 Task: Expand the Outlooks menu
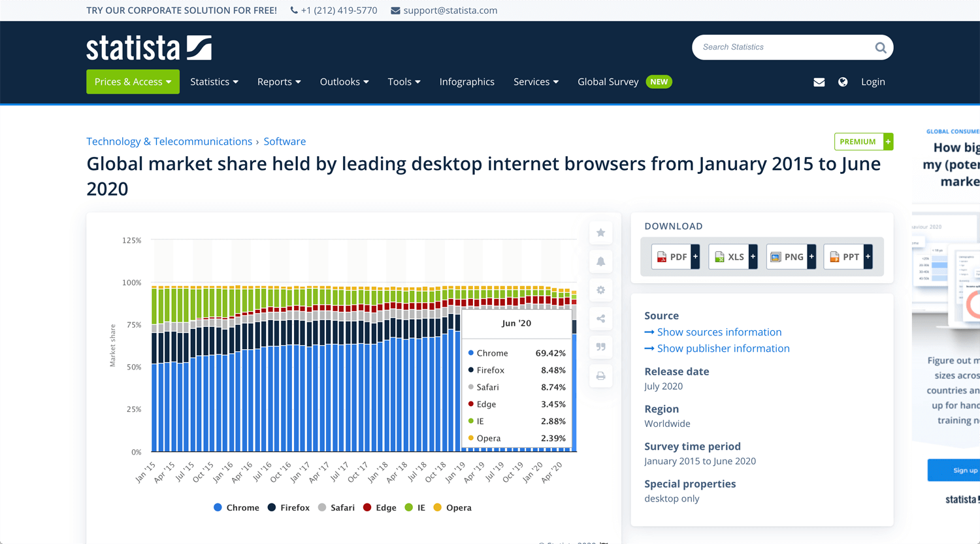click(x=344, y=82)
